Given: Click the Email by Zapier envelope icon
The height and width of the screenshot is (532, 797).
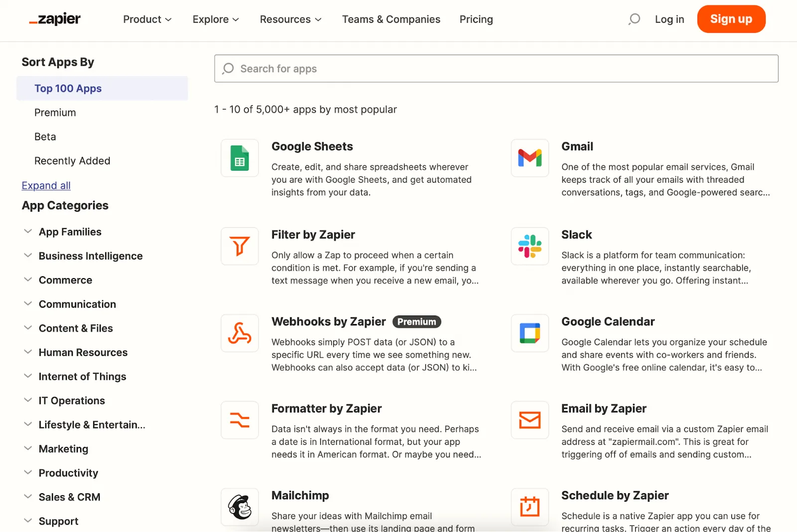Looking at the screenshot, I should click(x=530, y=420).
